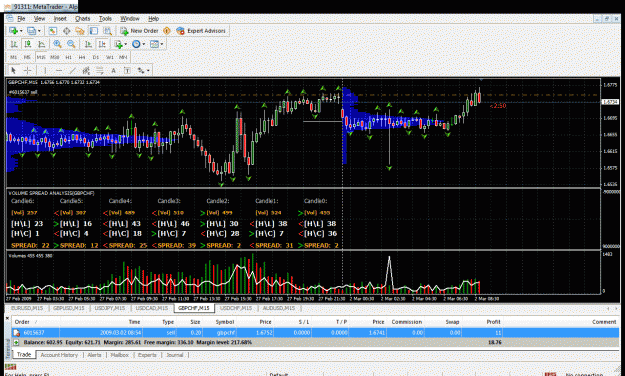The height and width of the screenshot is (376, 625).
Task: Select the M15 timeframe
Action: point(41,57)
